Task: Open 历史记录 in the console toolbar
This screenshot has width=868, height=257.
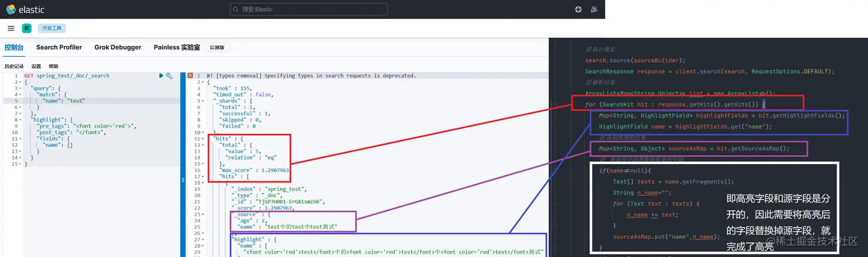Action: click(x=14, y=67)
